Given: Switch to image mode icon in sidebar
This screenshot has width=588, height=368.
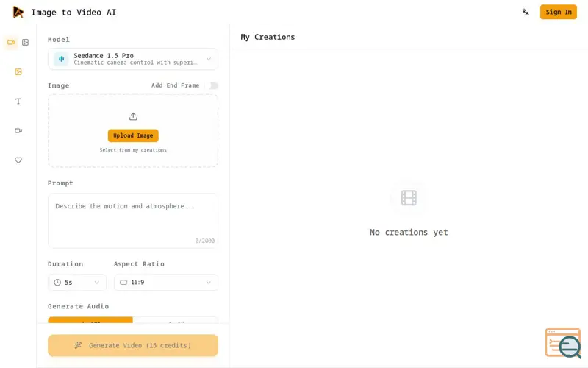Looking at the screenshot, I should pos(25,43).
